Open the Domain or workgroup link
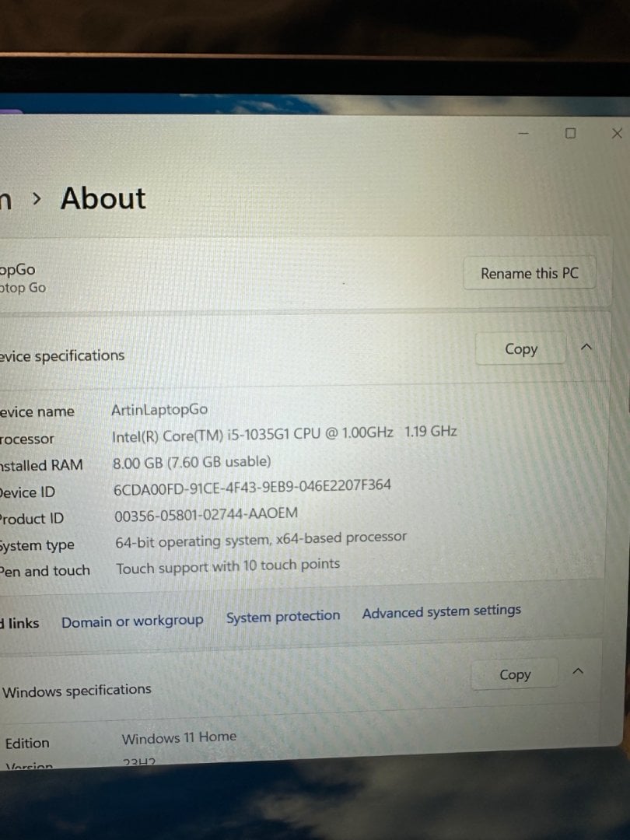Screen dimensions: 630x840 coord(132,621)
